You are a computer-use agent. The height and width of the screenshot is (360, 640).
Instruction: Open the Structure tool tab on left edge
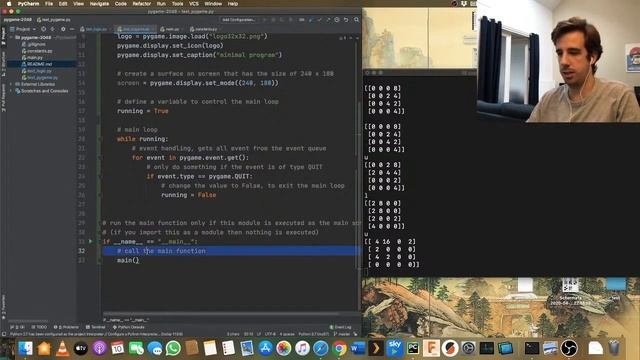pos(3,64)
